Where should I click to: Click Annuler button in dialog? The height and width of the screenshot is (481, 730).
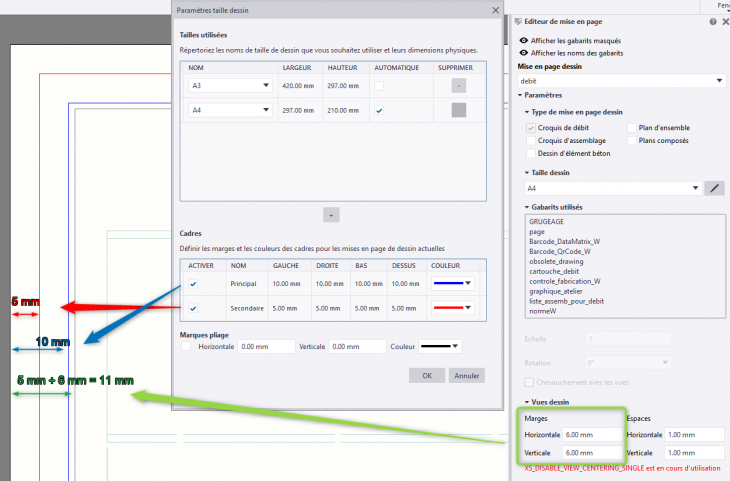pos(466,376)
